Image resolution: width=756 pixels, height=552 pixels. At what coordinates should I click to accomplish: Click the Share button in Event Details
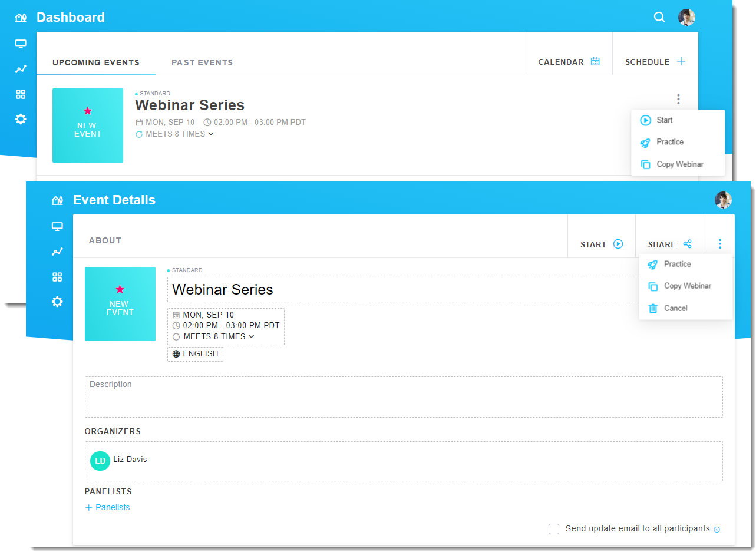(669, 244)
